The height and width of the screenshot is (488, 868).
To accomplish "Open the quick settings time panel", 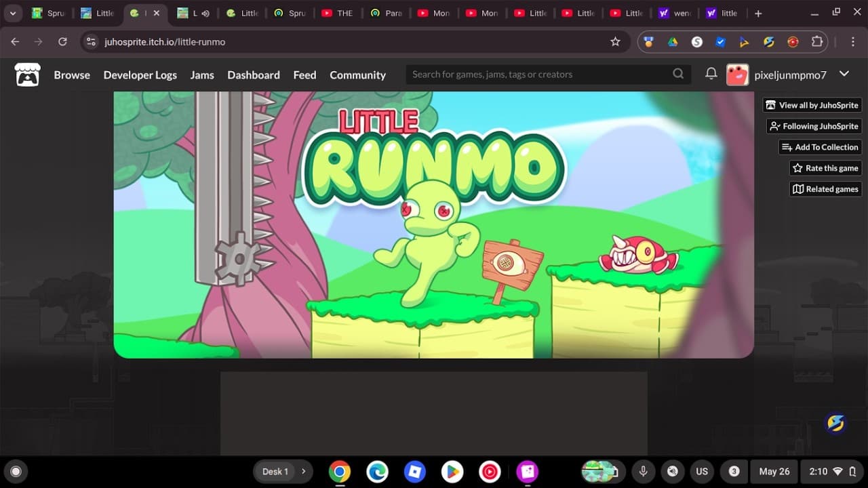I will pos(832,472).
